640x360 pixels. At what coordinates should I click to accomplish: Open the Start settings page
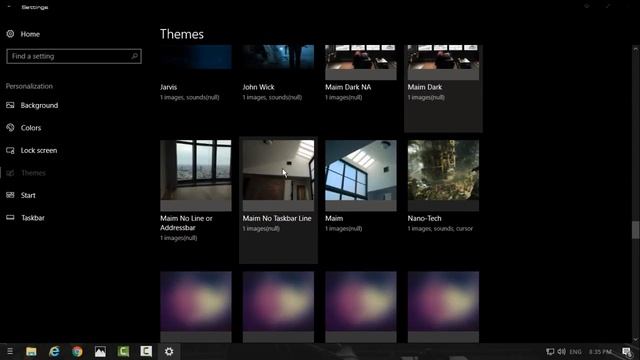tap(28, 195)
